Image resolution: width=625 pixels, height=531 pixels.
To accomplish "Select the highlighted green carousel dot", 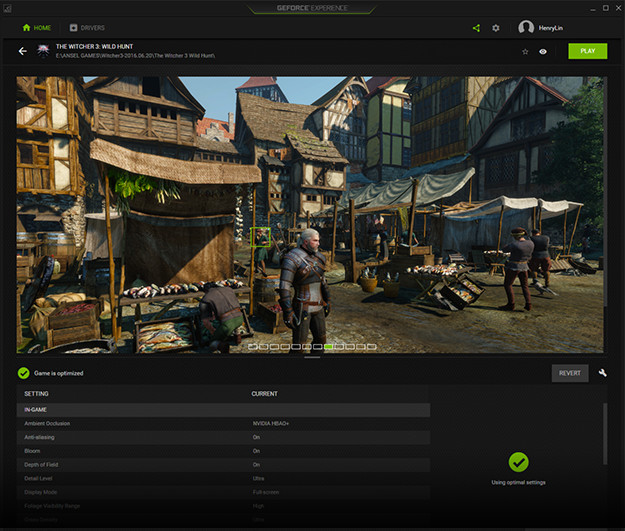I will 328,347.
